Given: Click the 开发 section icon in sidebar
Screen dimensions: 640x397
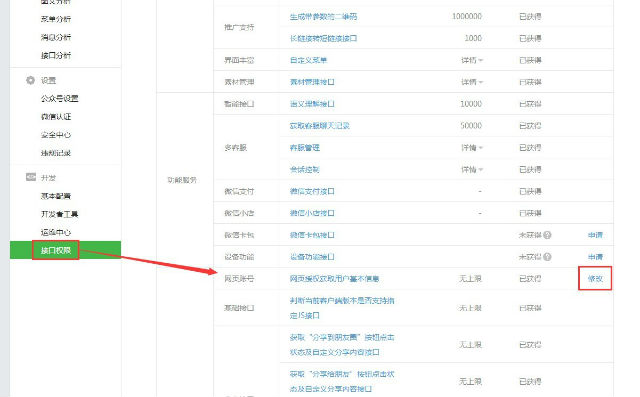Looking at the screenshot, I should click(x=31, y=177).
